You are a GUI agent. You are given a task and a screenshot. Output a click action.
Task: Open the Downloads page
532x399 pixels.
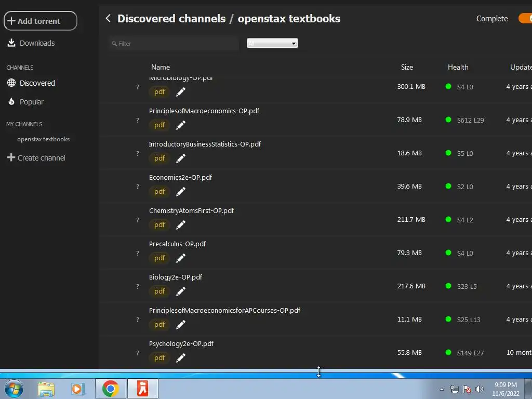point(31,43)
